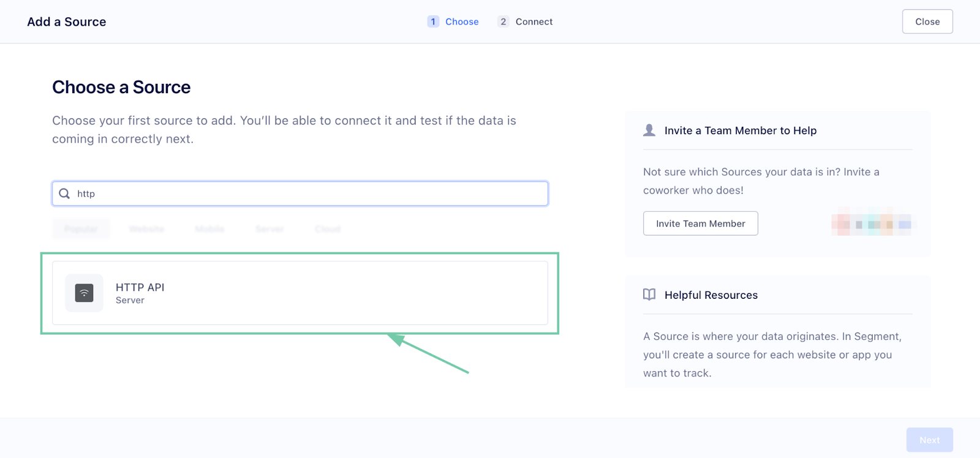980x458 pixels.
Task: Show the Server category tab
Action: point(269,229)
